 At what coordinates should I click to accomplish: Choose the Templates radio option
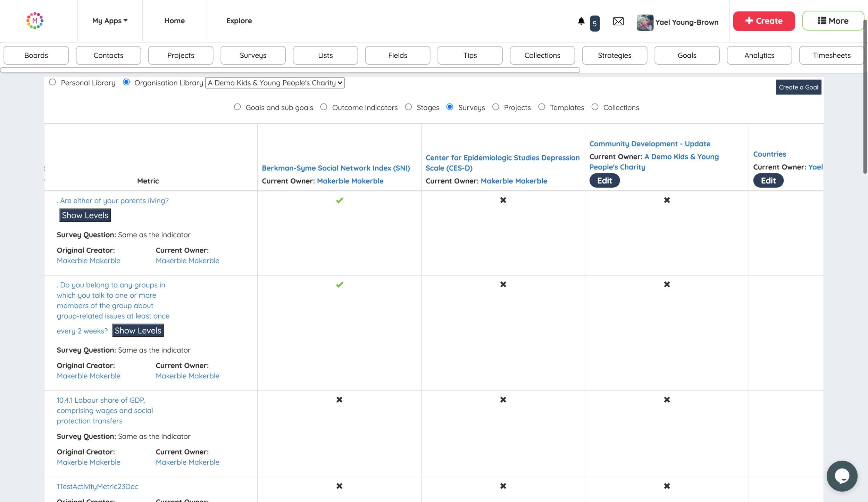coord(541,107)
